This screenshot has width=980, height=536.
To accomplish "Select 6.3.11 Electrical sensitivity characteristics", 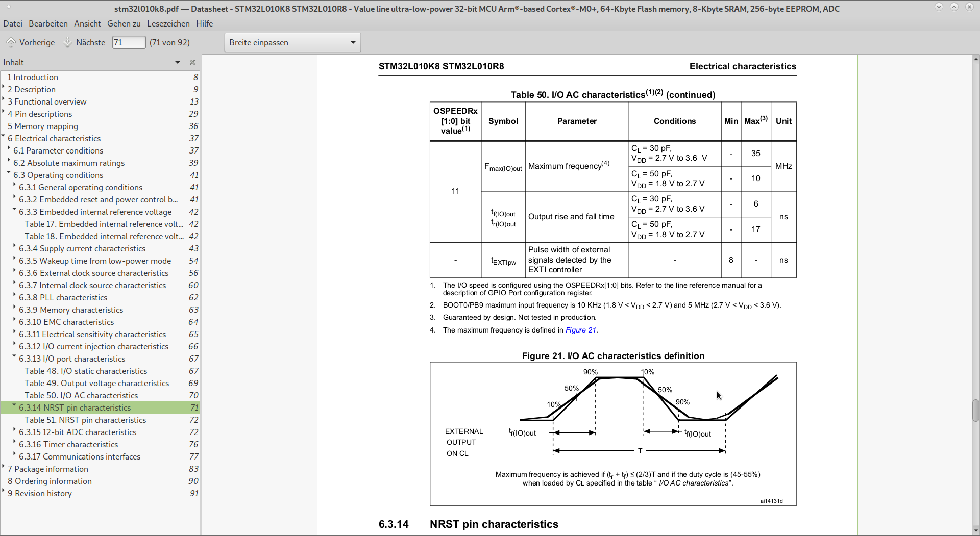I will click(x=100, y=334).
